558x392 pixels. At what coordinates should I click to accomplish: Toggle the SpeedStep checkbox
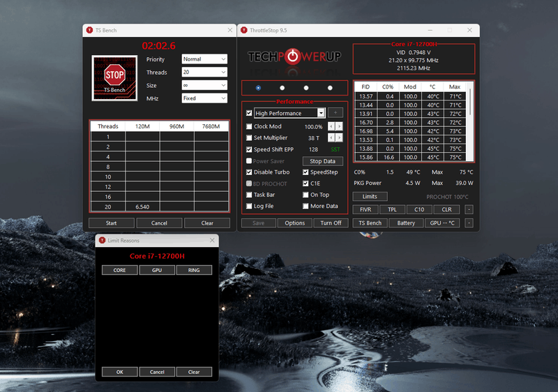[306, 172]
